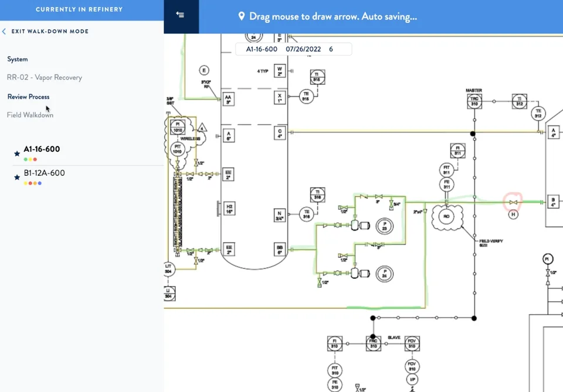Click the location pin icon in header

[x=242, y=16]
